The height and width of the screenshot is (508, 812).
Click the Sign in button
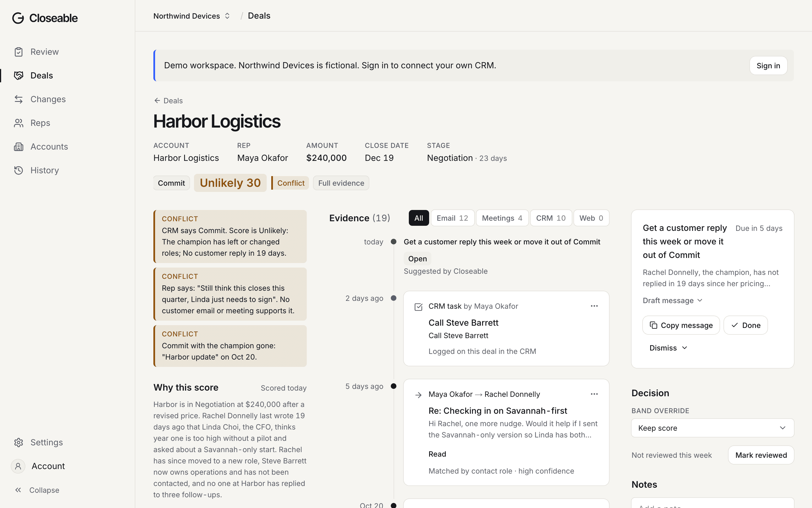click(x=768, y=65)
